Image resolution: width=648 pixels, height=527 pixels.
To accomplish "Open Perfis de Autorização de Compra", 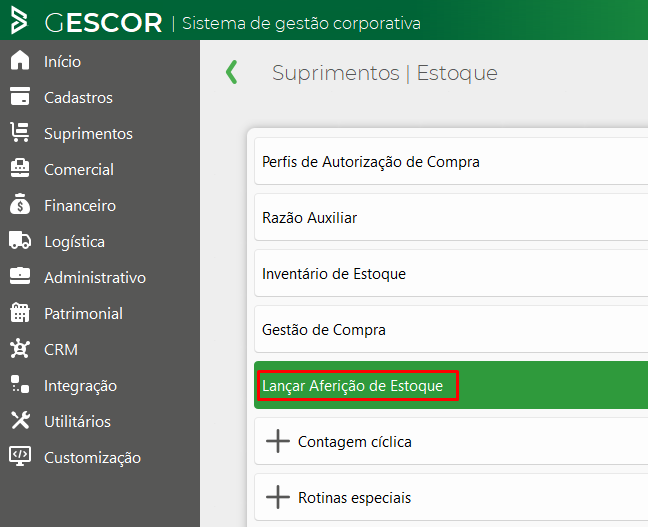I will (x=370, y=161).
